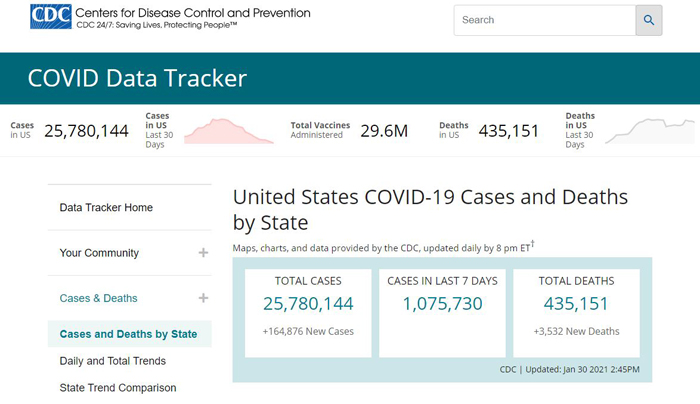700x404 pixels.
Task: Click the Cases in US 25,780,144 figure
Action: click(x=87, y=131)
